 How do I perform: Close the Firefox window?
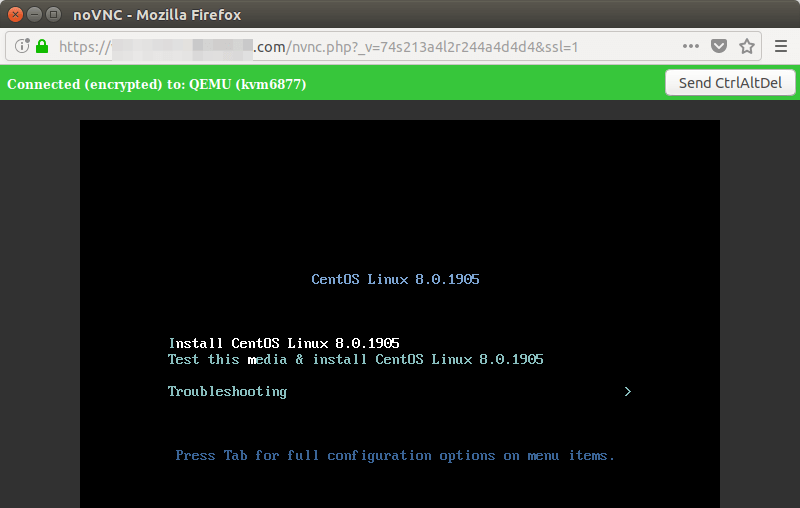(16, 15)
